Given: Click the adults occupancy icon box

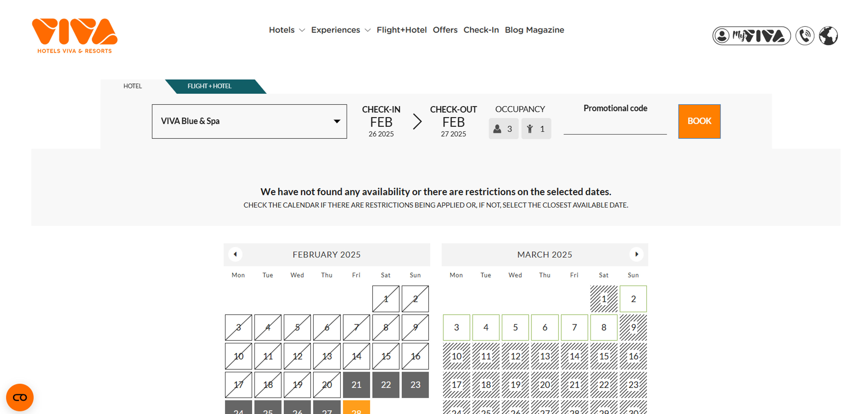Looking at the screenshot, I should coord(503,129).
